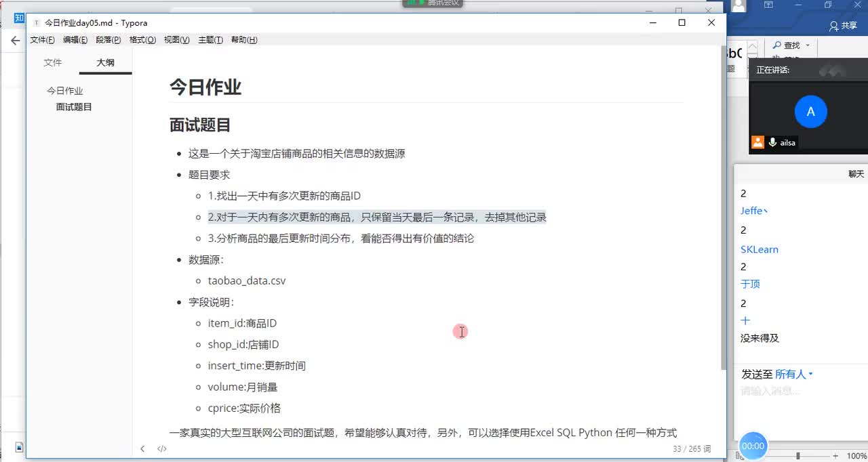This screenshot has height=462, width=868.
Task: Click the text volume:月销量
Action: 243,387
